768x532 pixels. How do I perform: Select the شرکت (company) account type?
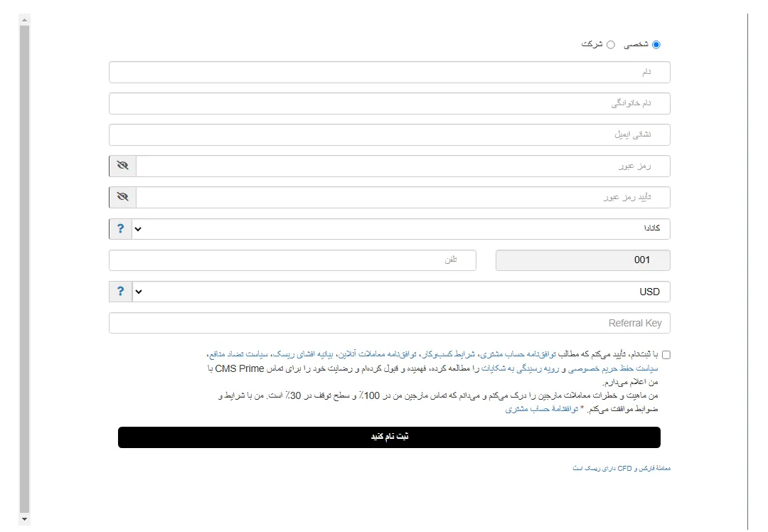pos(609,43)
